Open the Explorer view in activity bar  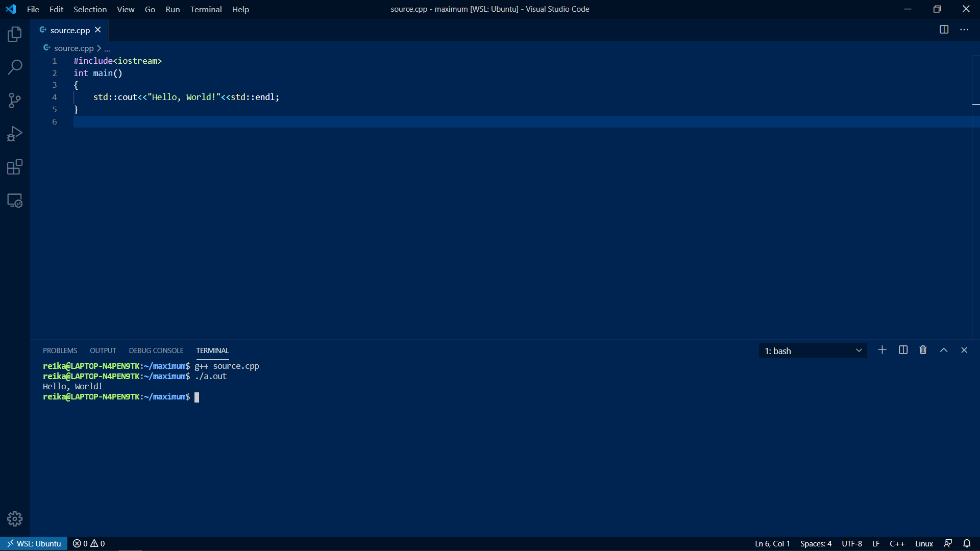pyautogui.click(x=15, y=34)
